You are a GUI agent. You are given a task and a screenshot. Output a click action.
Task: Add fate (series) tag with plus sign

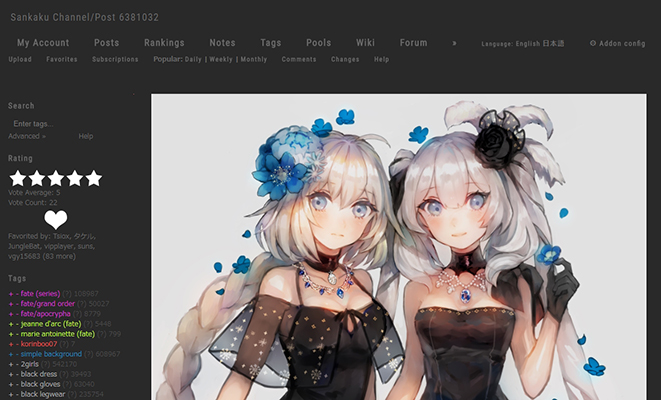(x=11, y=294)
